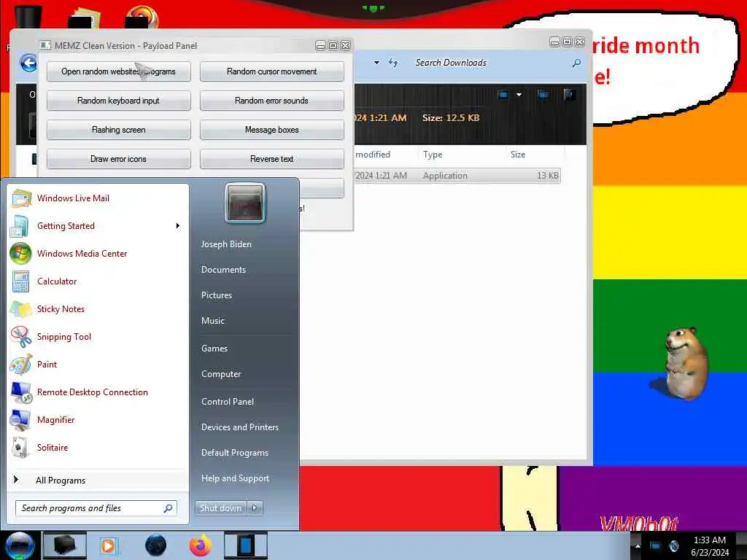
Task: Toggle the preview pane icon in Explorer
Action: (543, 95)
